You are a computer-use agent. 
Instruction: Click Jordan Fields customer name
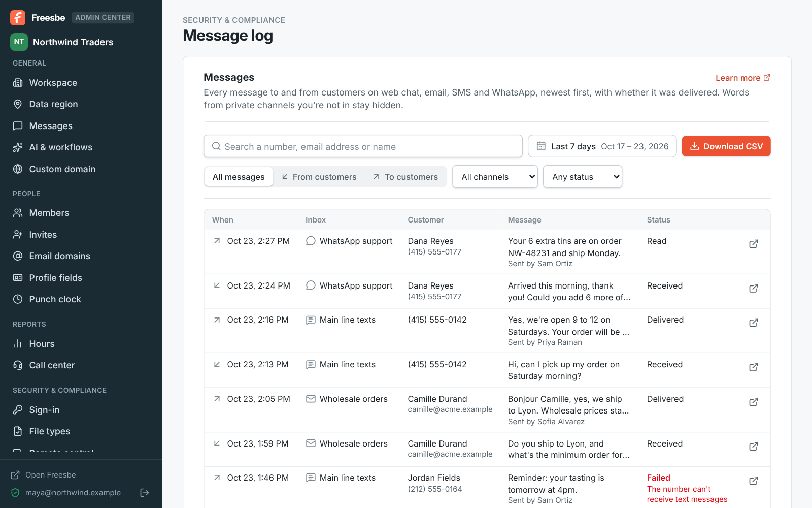(434, 478)
